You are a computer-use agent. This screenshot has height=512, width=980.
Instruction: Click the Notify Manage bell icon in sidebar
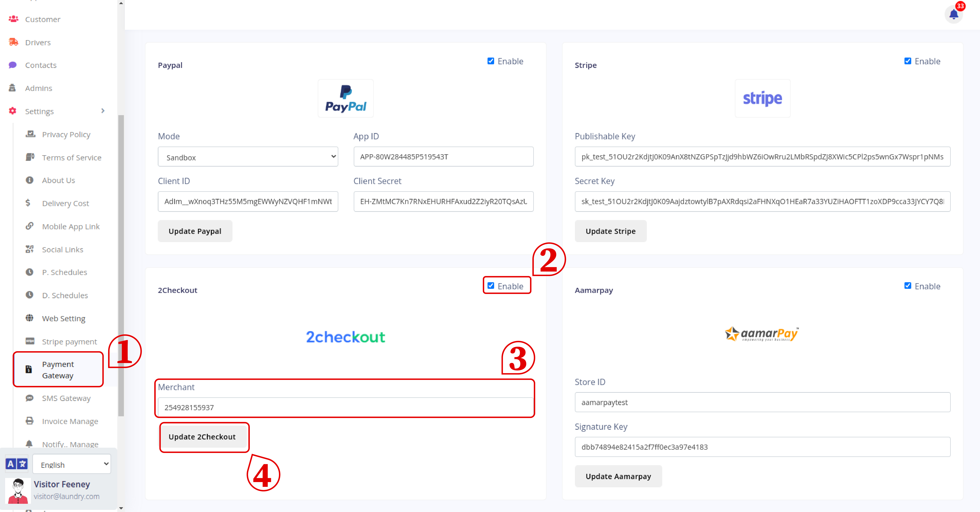point(29,444)
